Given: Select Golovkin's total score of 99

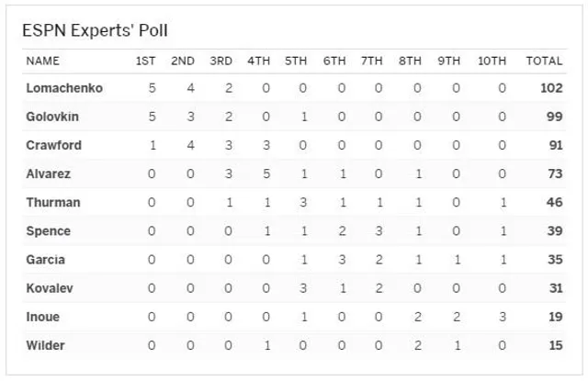Looking at the screenshot, I should [x=554, y=118].
